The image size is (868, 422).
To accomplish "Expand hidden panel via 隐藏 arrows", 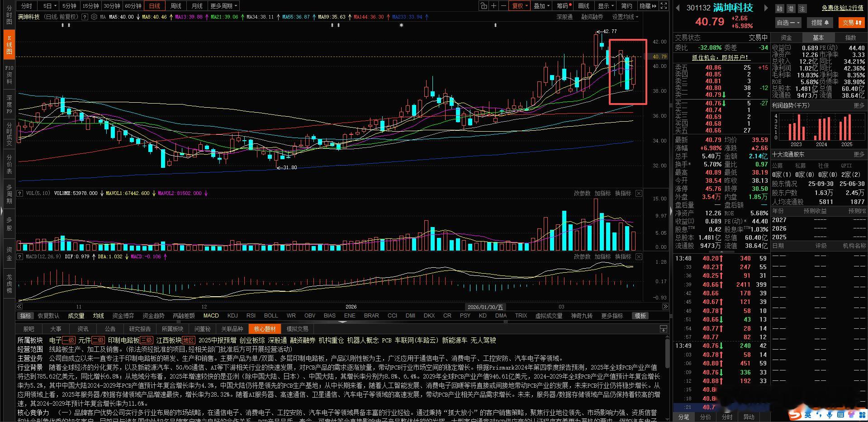I will coord(647,6).
